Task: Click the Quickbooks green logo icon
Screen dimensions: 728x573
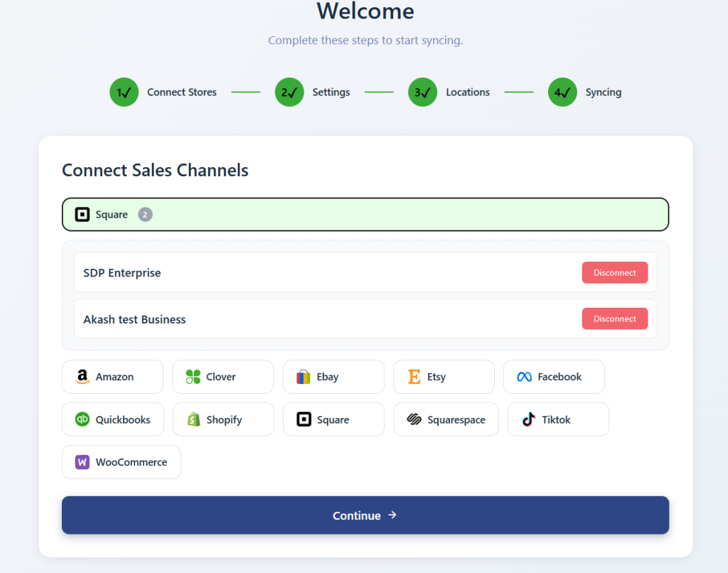Action: pos(82,419)
